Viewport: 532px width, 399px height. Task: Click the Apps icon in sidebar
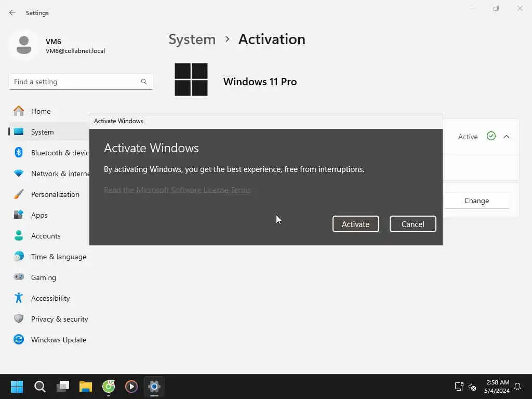pos(19,215)
